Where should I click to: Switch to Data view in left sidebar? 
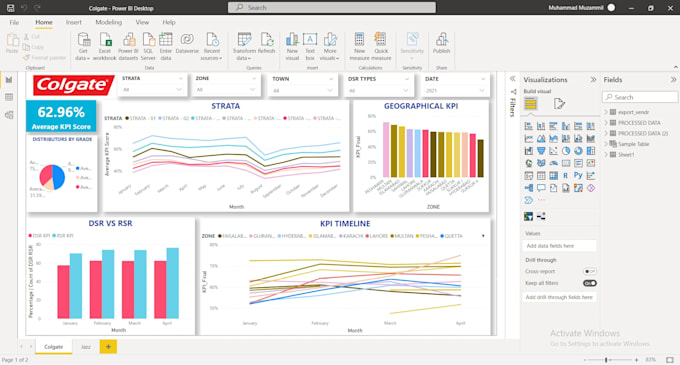tap(9, 97)
